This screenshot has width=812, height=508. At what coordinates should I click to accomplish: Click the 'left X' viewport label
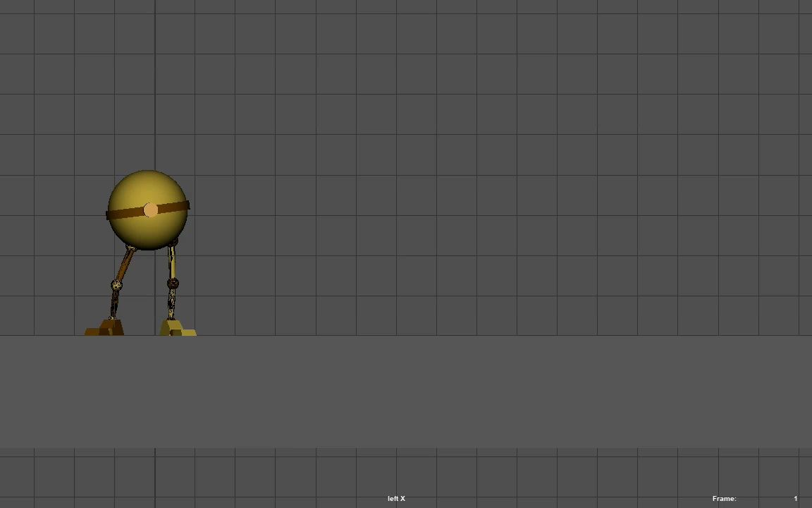pos(397,499)
